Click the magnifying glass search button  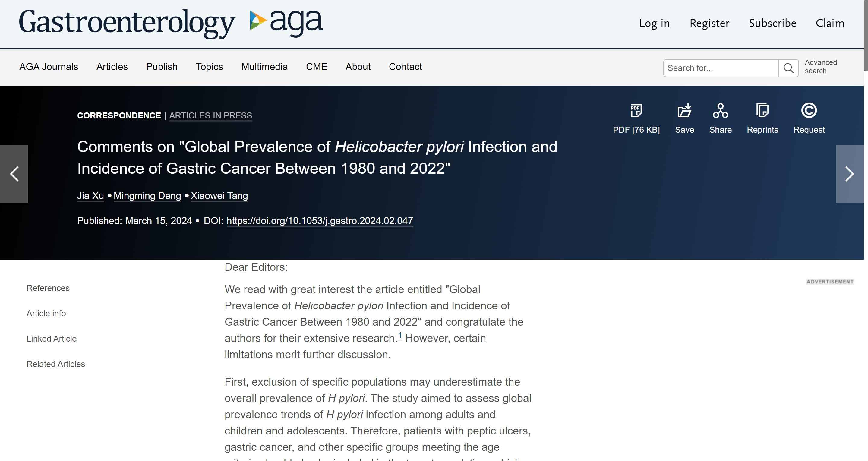point(788,68)
